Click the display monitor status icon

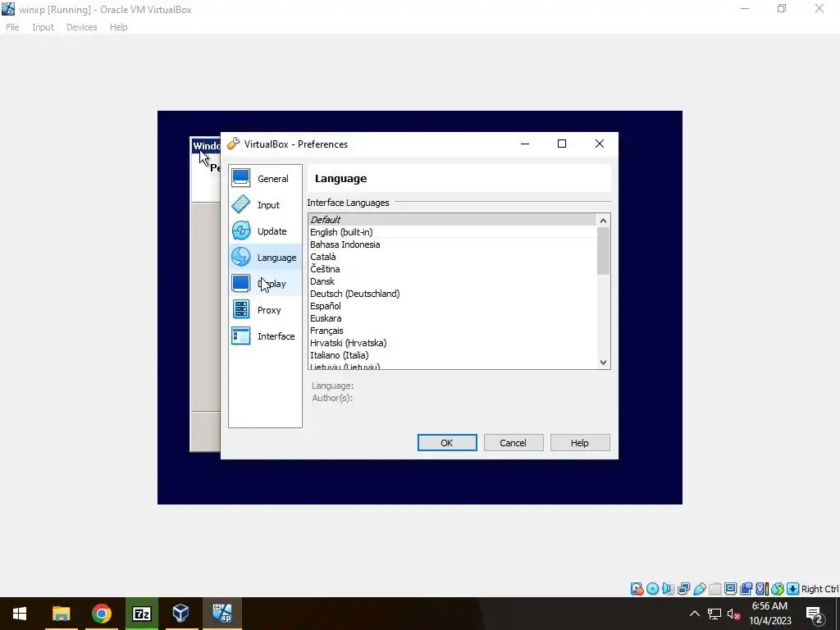point(730,589)
